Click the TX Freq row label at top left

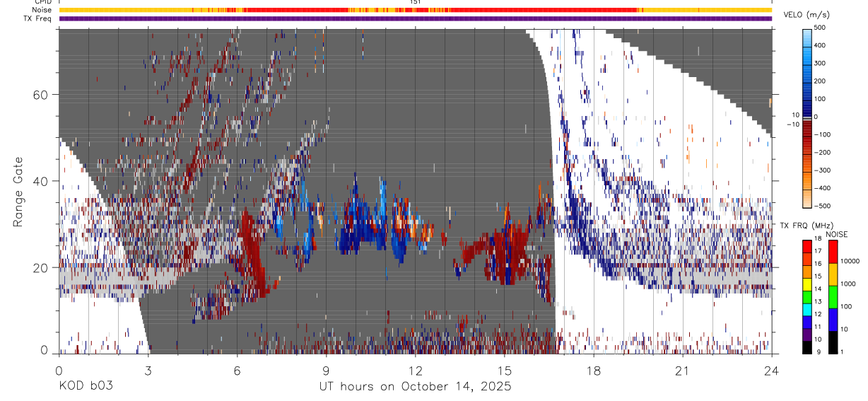pos(37,18)
